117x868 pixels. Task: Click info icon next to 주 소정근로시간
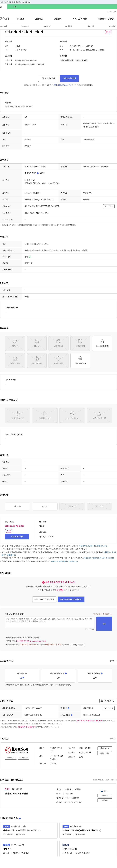tap(38, 173)
